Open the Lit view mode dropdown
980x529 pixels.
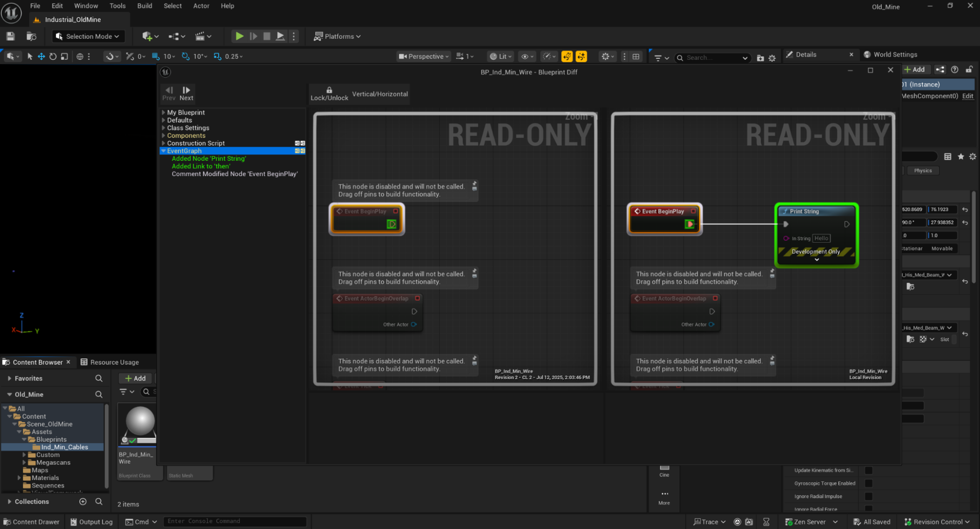pyautogui.click(x=501, y=56)
